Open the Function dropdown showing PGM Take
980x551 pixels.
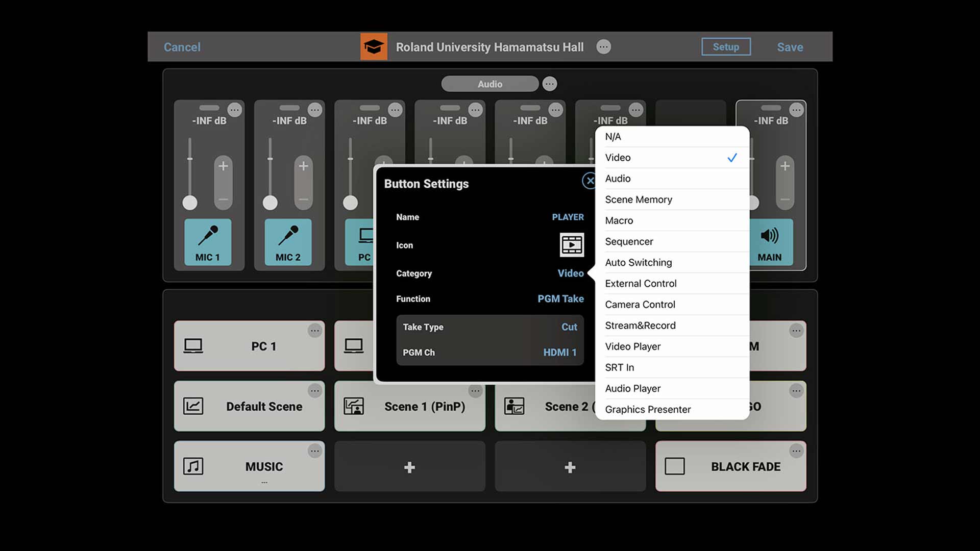coord(560,299)
